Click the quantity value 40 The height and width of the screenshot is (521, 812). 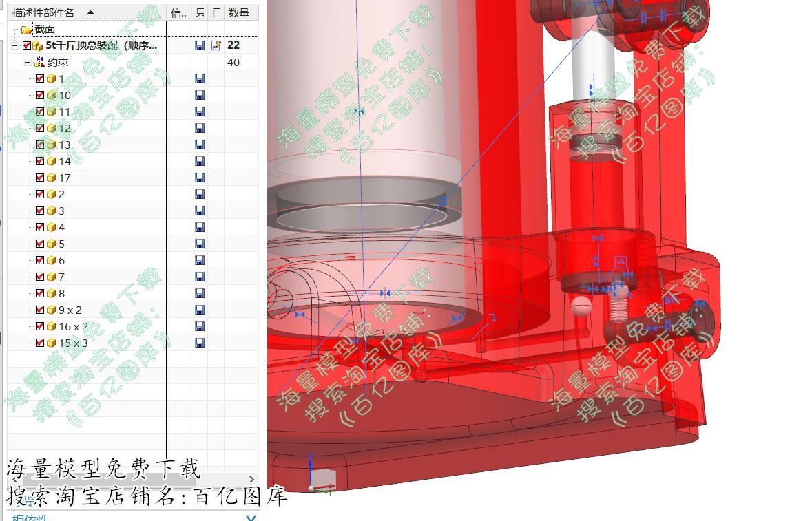233,62
